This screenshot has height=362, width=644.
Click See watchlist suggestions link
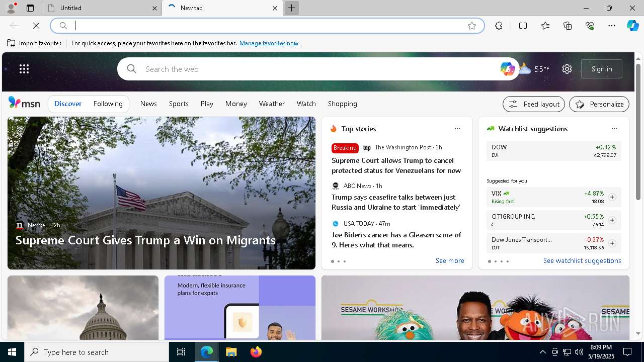coord(582,260)
